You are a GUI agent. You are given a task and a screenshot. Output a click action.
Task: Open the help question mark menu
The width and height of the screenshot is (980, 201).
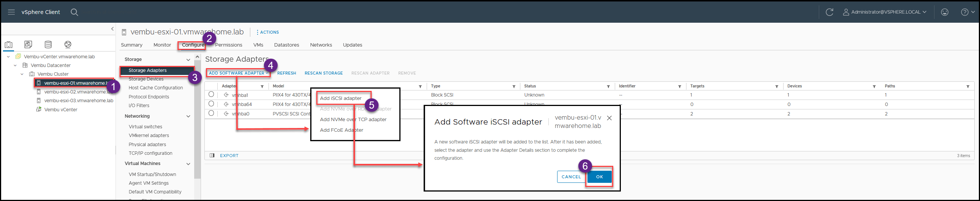(968, 12)
